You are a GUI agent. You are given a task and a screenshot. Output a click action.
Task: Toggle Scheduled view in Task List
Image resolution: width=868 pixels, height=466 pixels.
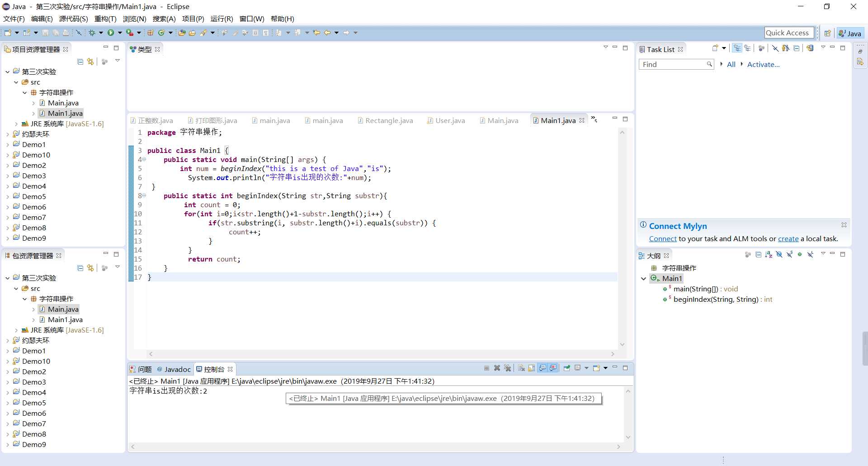(x=747, y=48)
